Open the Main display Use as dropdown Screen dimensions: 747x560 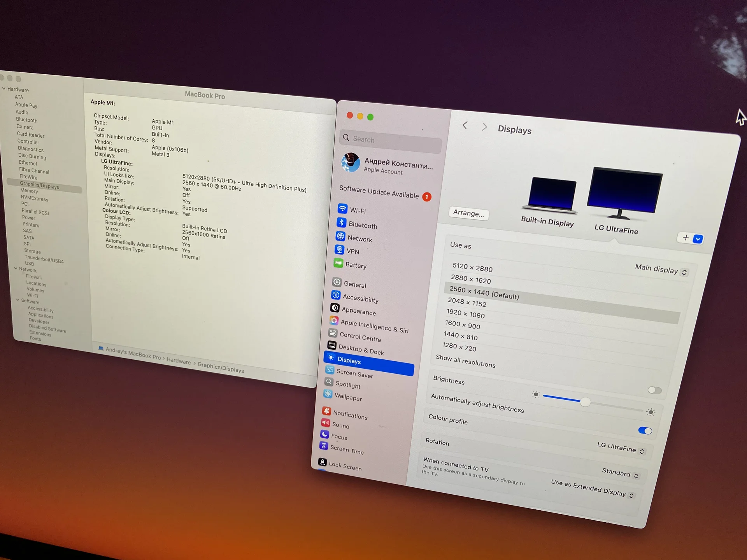[661, 269]
